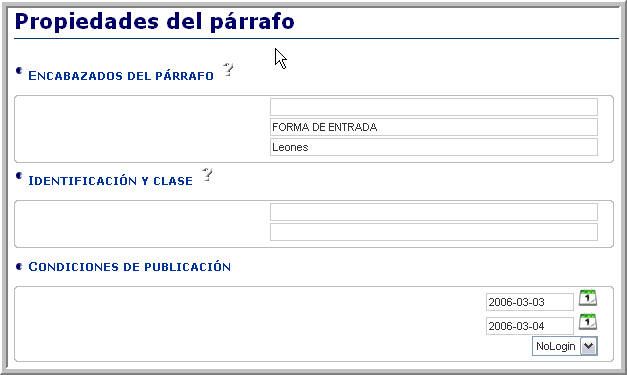Screen dimensions: 627x375
Task: Click help icon beside Identificación y clase
Action: (x=207, y=175)
